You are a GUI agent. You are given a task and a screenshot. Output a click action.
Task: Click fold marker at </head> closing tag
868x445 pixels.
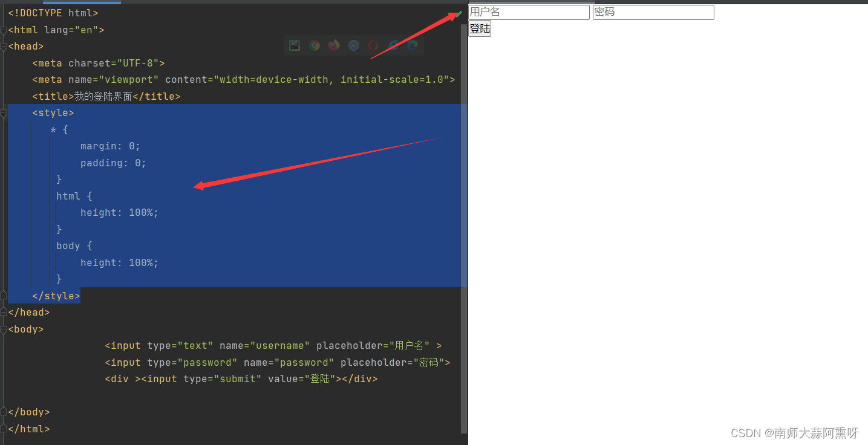(4, 313)
